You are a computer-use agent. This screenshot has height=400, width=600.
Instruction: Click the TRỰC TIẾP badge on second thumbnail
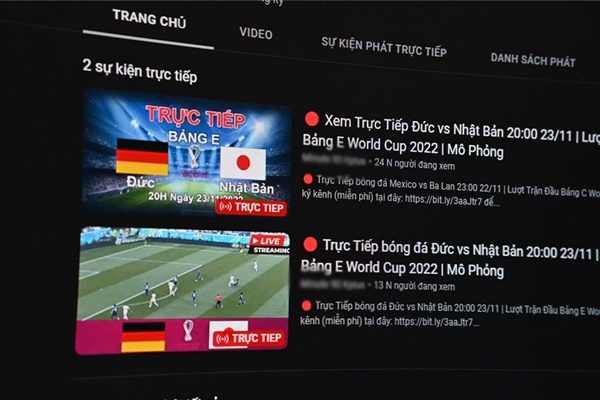coord(248,338)
